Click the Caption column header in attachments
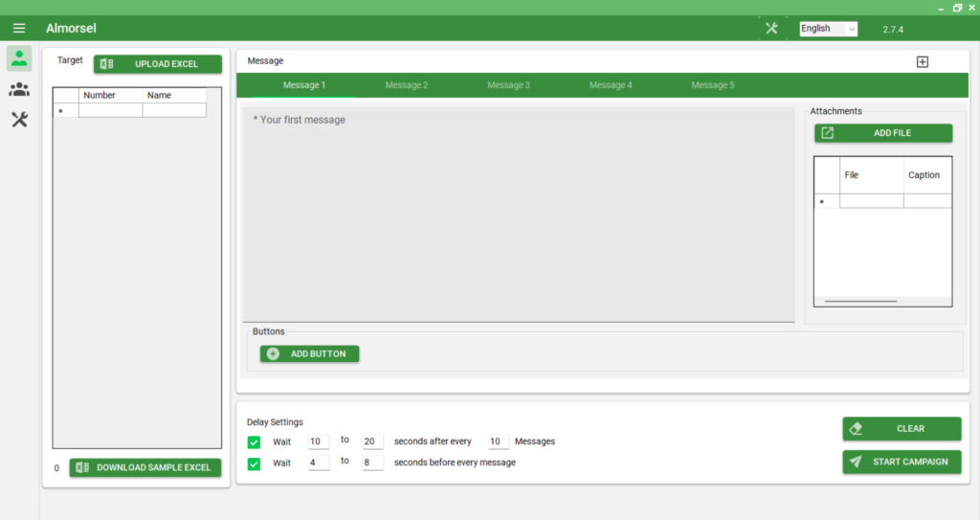The width and height of the screenshot is (980, 520). (927, 175)
